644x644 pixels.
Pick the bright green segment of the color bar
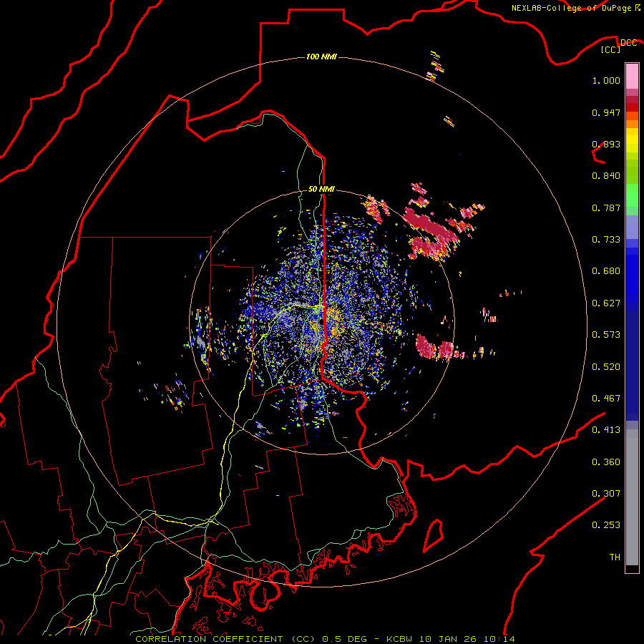point(632,195)
